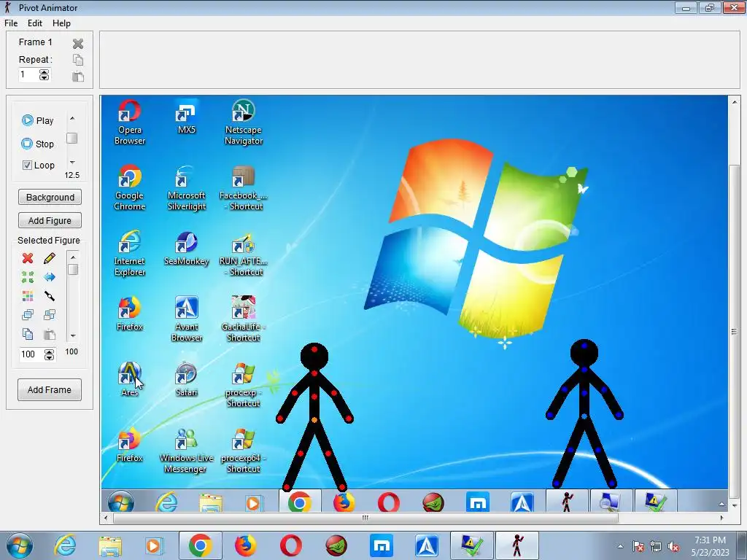Click the Add Frame button
This screenshot has width=747, height=560.
[50, 389]
